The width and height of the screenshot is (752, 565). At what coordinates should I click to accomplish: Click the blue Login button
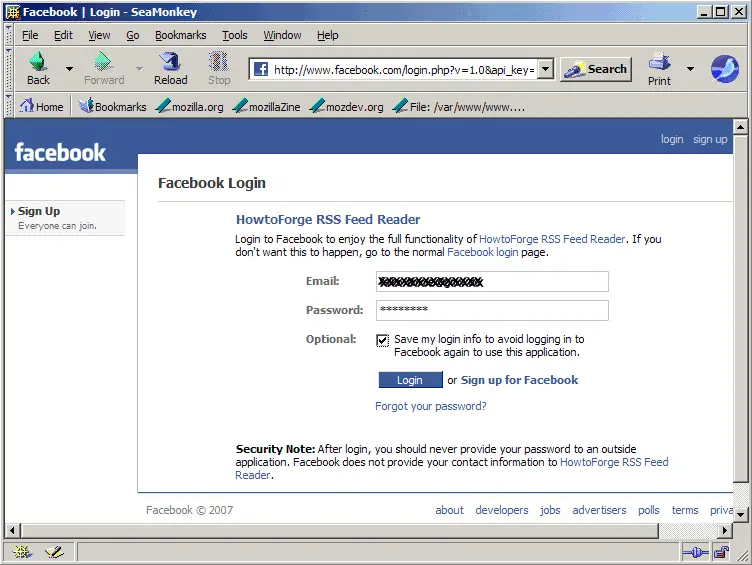point(410,380)
